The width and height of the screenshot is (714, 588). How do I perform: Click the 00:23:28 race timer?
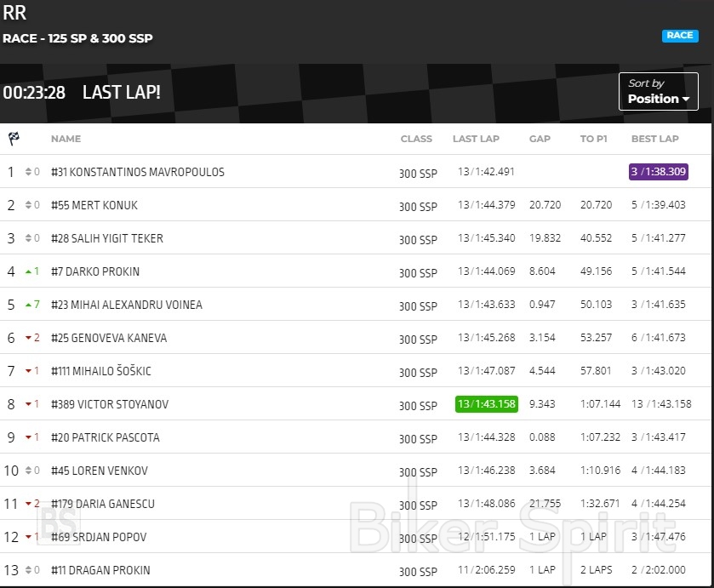click(34, 93)
